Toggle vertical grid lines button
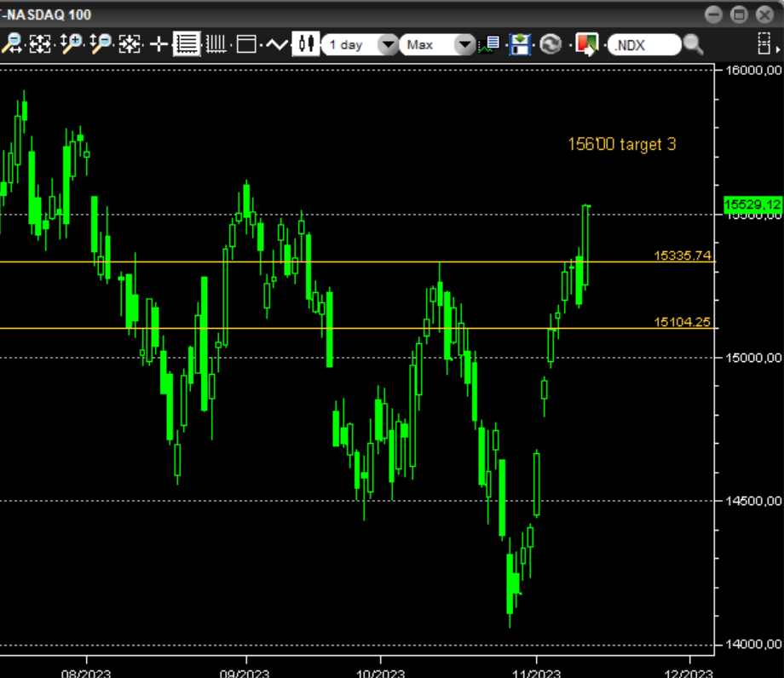The image size is (784, 678). point(216,44)
